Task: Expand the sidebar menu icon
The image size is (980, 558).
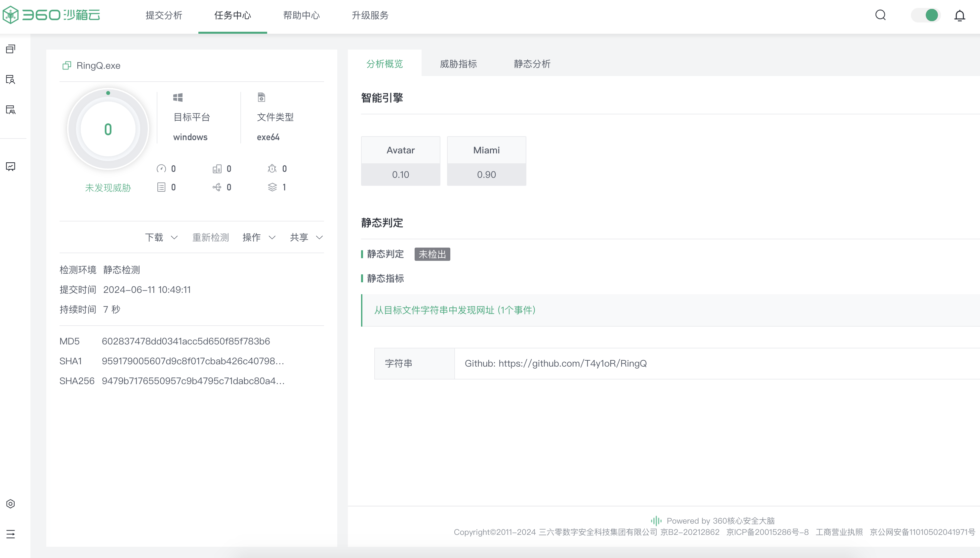Action: (11, 534)
